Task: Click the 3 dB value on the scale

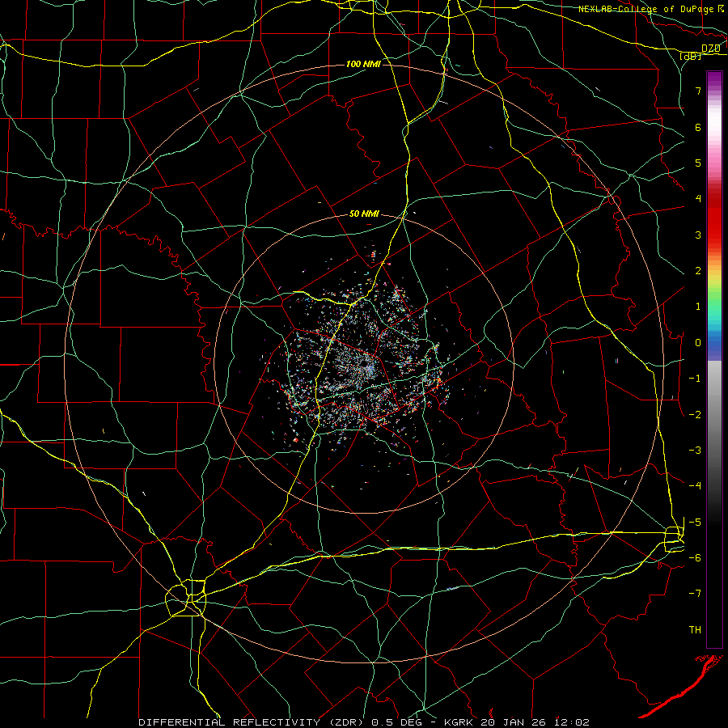Action: [x=698, y=235]
